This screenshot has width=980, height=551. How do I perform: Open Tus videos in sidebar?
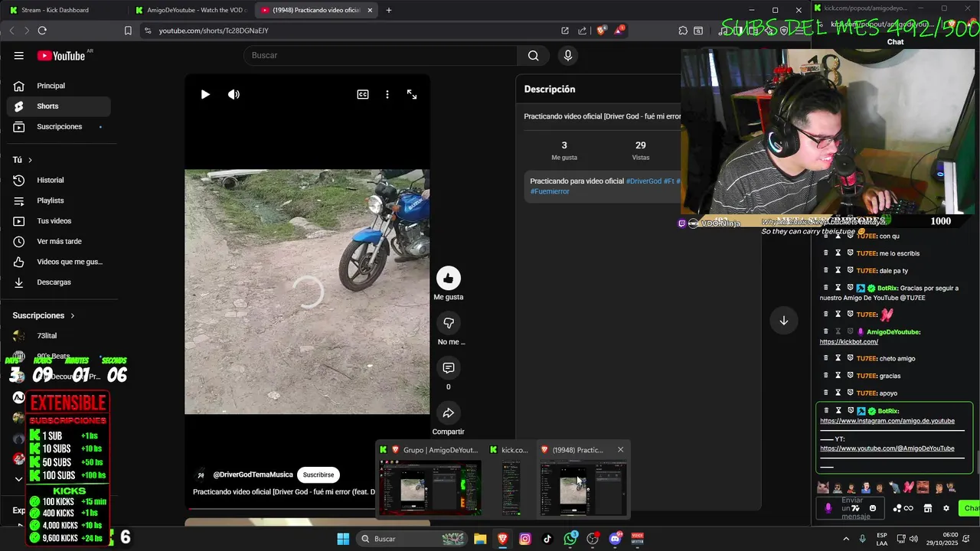point(59,221)
